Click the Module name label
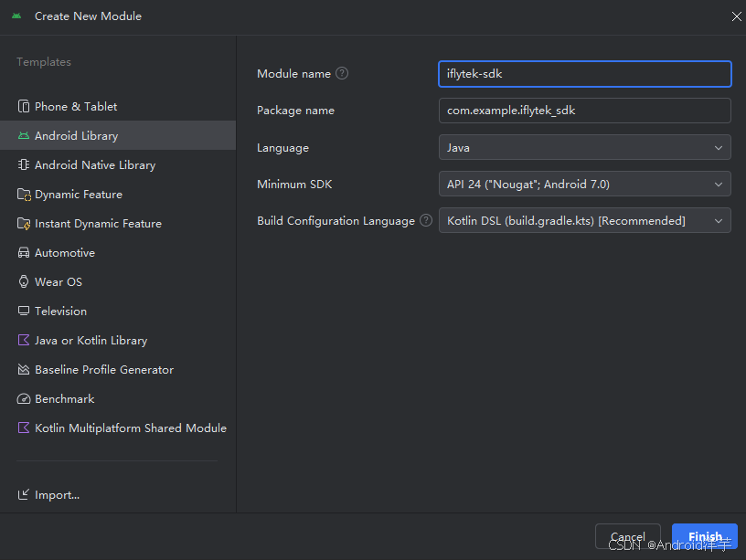The height and width of the screenshot is (560, 746). click(x=293, y=74)
